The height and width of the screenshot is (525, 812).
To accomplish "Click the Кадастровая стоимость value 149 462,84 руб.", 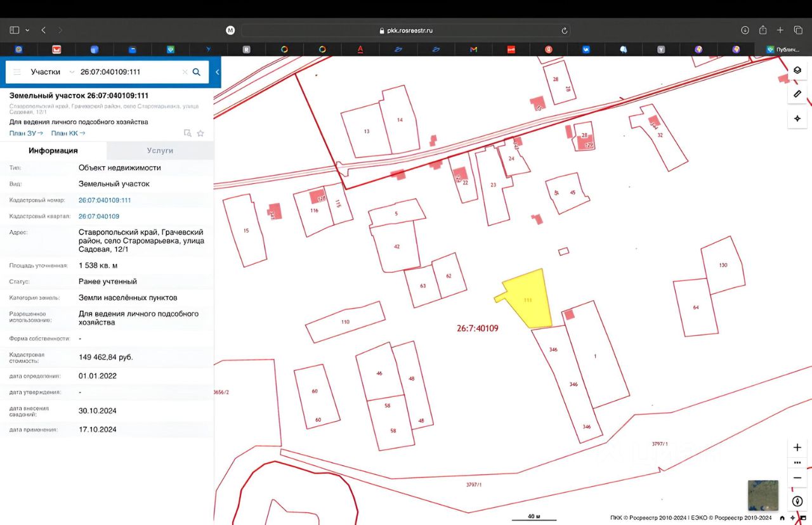I will tap(106, 357).
